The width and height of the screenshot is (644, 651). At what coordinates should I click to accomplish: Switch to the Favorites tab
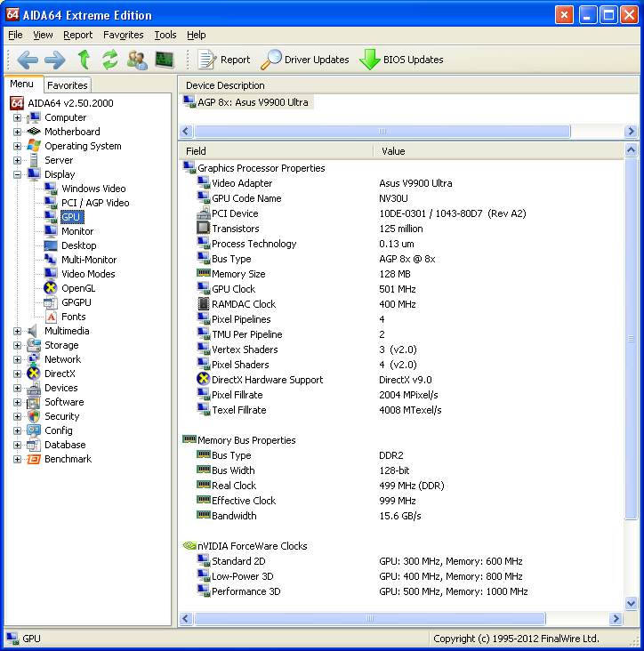pyautogui.click(x=68, y=85)
